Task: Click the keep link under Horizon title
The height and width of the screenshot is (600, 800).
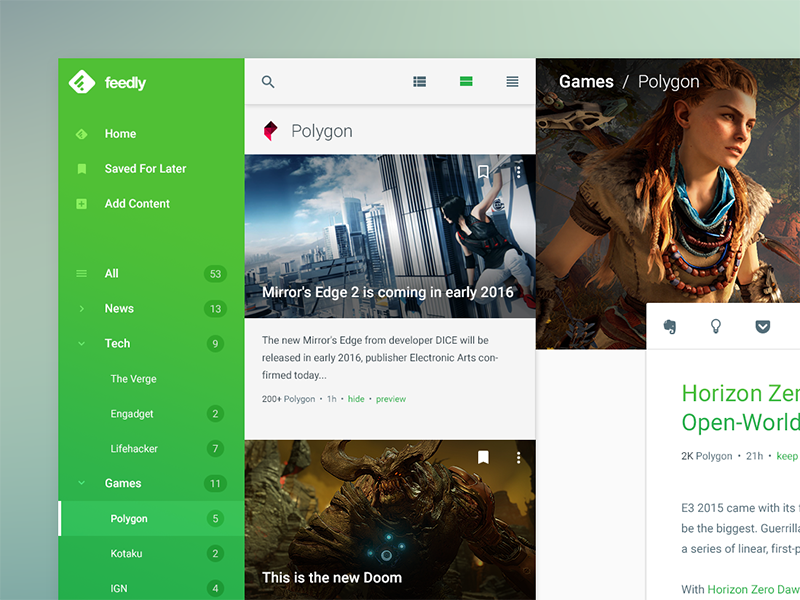Action: tap(787, 456)
